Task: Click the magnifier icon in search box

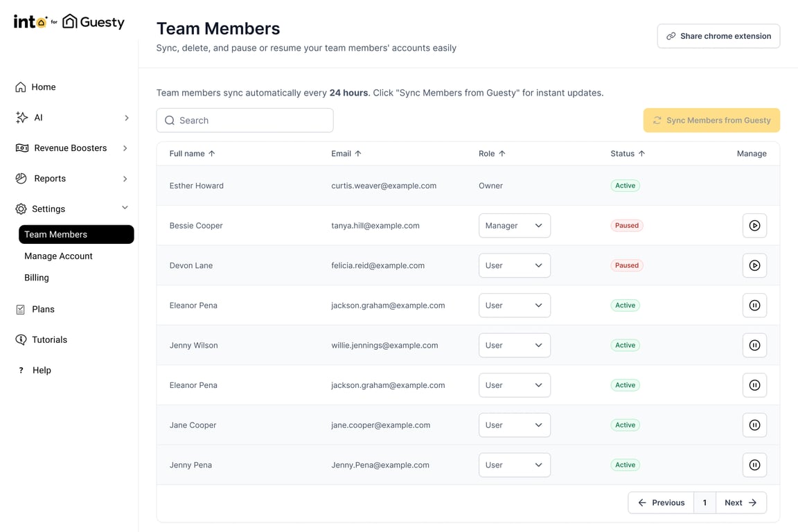Action: pos(170,120)
